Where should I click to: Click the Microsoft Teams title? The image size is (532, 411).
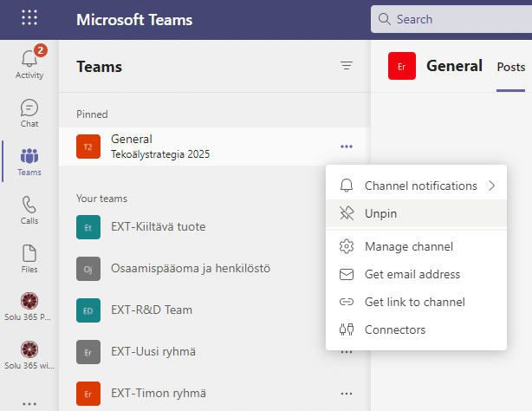pos(134,20)
